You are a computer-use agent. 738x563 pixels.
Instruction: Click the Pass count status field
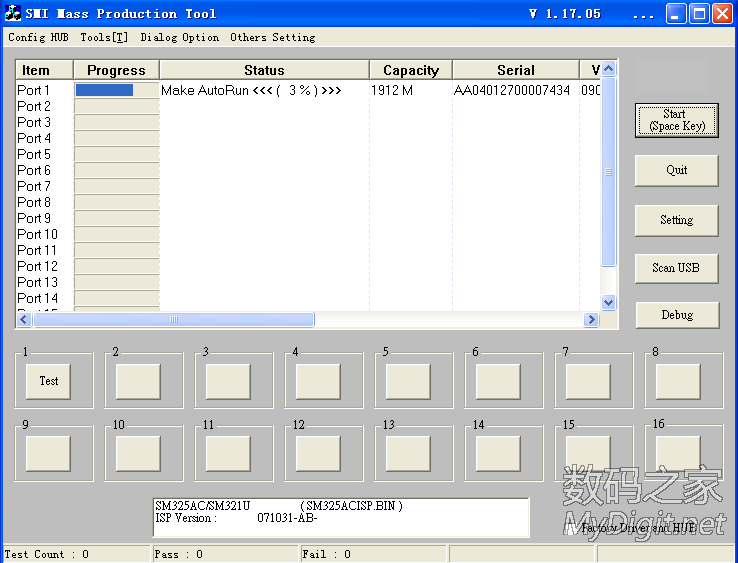225,554
